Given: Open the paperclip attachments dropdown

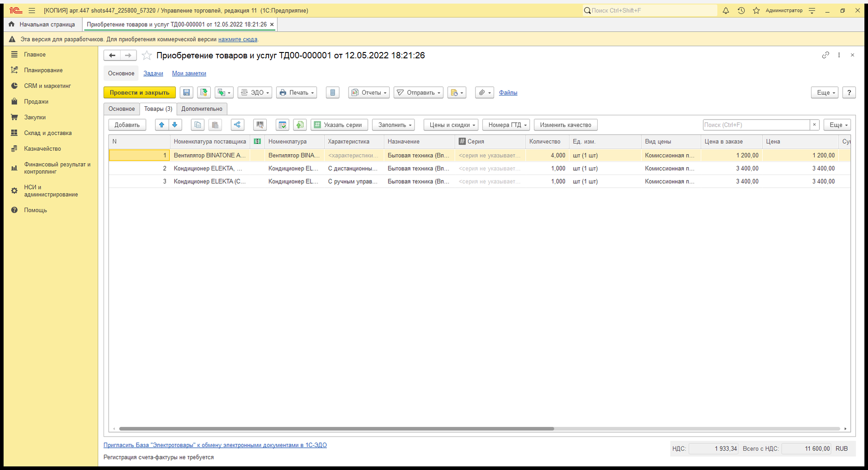Looking at the screenshot, I should (485, 93).
